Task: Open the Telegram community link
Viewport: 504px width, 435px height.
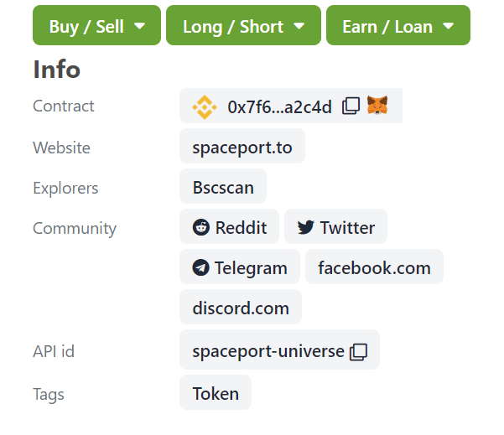Action: pos(240,267)
